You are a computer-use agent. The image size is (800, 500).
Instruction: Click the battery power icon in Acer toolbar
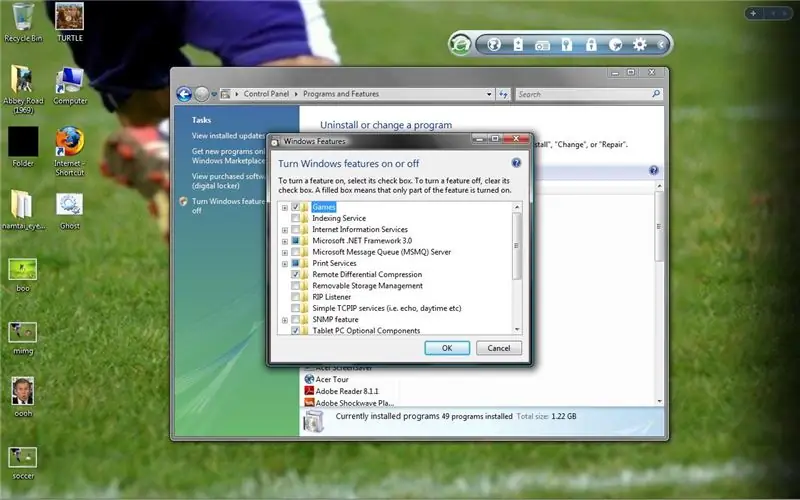tap(518, 44)
